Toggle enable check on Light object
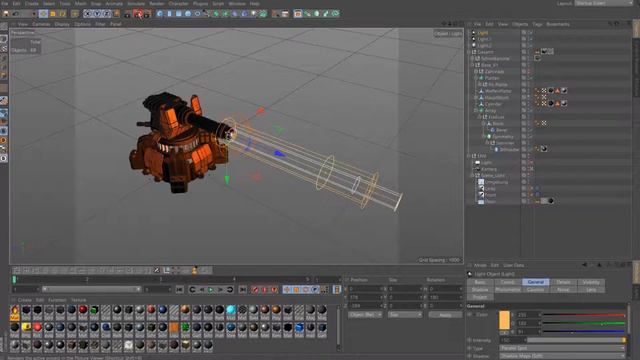Image resolution: width=640 pixels, height=360 pixels. pyautogui.click(x=530, y=33)
